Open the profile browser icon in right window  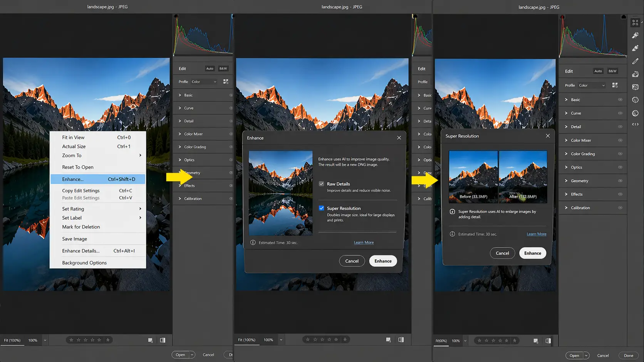pos(615,85)
